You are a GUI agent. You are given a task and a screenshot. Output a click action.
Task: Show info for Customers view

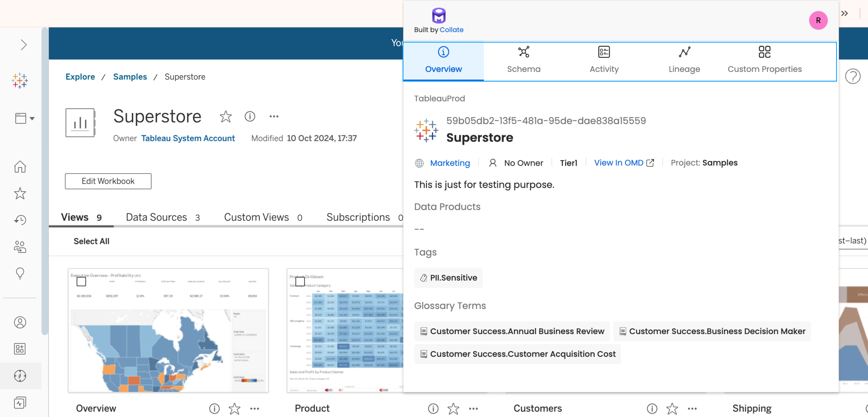coord(652,409)
